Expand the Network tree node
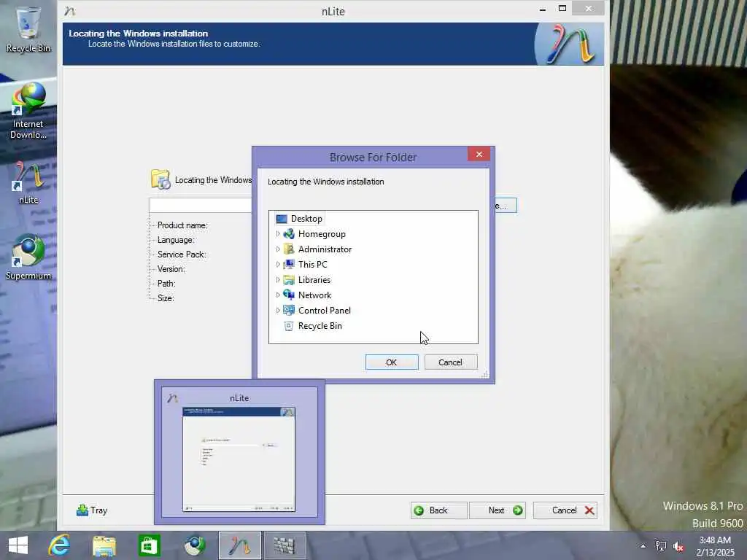Image resolution: width=747 pixels, height=560 pixels. click(278, 295)
